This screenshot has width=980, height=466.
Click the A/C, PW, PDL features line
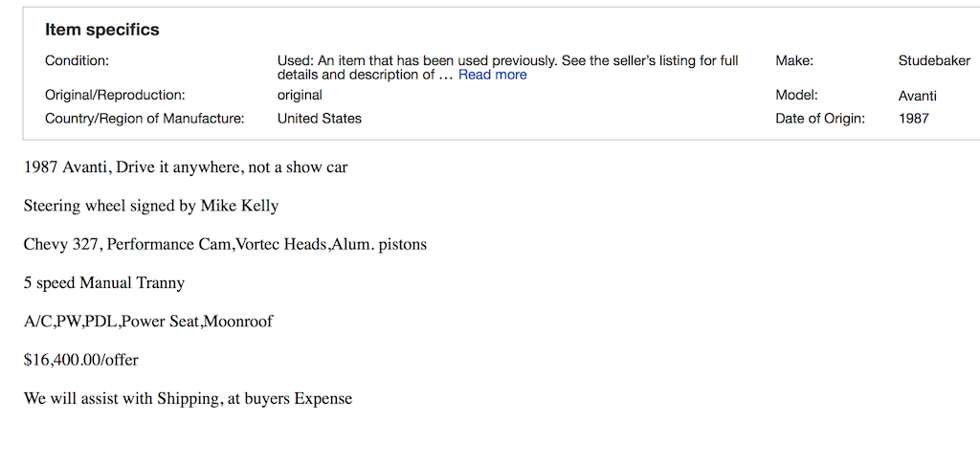[148, 322]
